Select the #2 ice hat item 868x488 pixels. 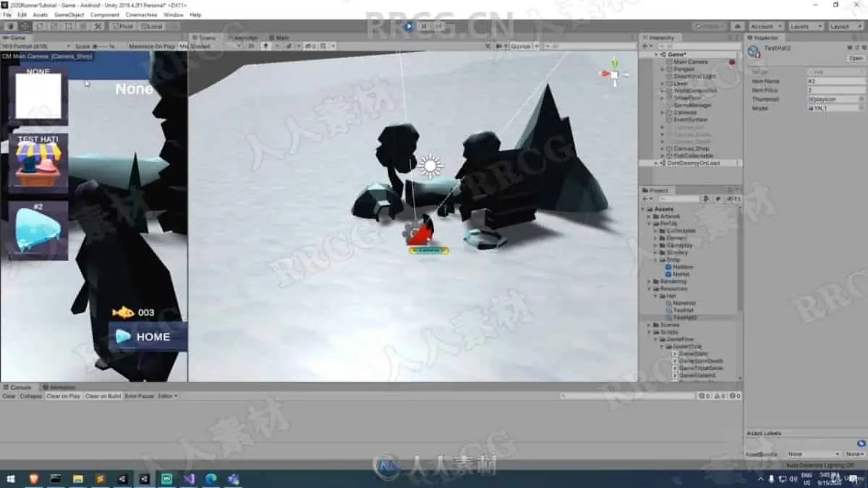[38, 231]
